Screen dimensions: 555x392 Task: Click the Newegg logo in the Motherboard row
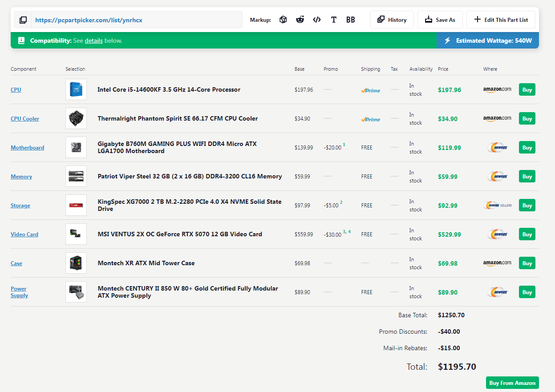(498, 147)
